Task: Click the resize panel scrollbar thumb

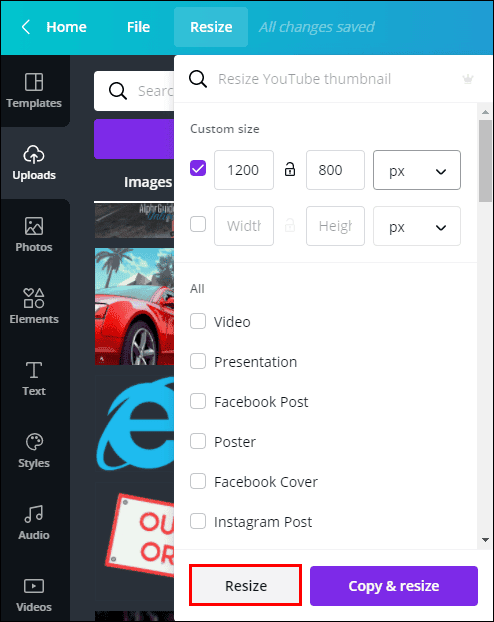Action: [x=485, y=161]
